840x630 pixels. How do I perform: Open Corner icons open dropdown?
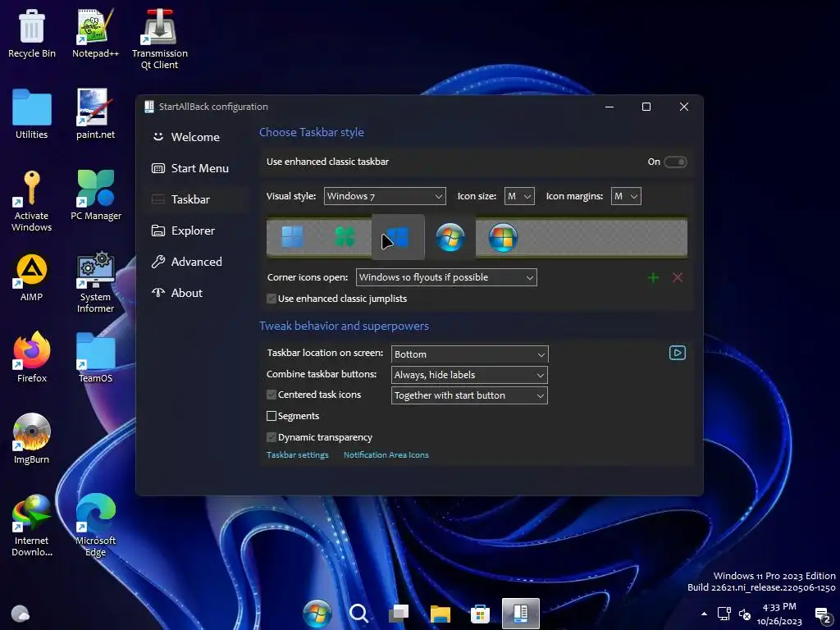coord(446,277)
